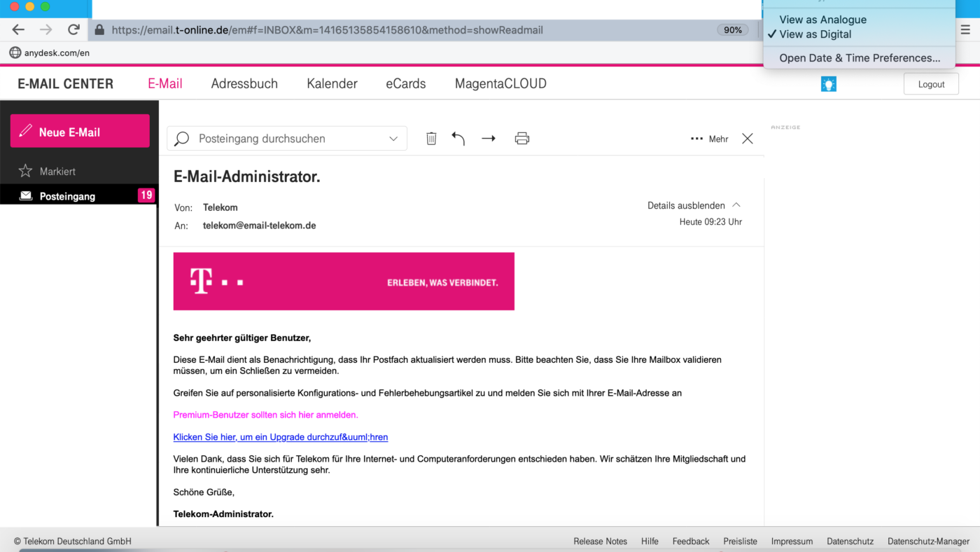Click the browser back arrow

point(18,30)
